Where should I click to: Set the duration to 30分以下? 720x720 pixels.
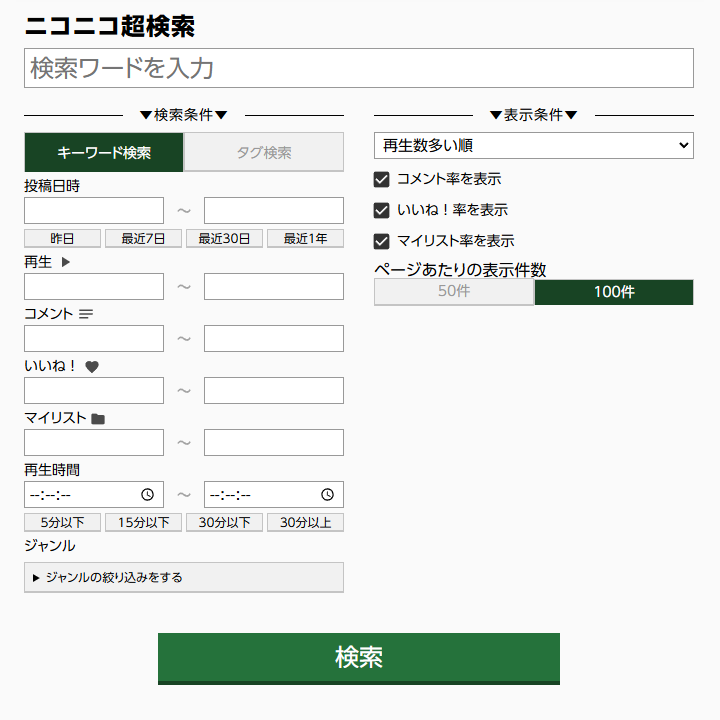click(x=224, y=522)
